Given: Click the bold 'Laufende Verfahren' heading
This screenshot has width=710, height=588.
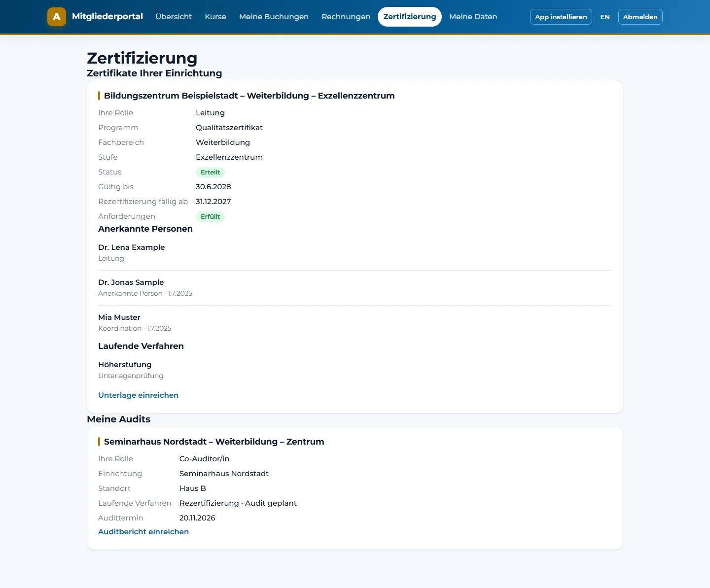Looking at the screenshot, I should (141, 346).
